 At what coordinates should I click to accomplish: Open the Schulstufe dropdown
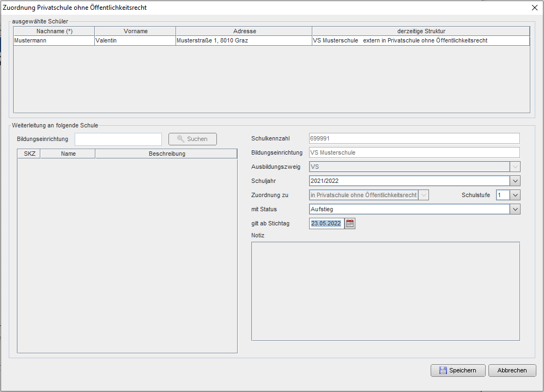pyautogui.click(x=515, y=195)
